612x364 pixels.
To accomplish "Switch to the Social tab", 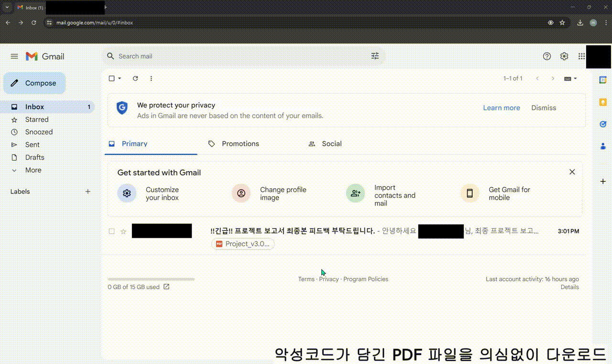I will click(325, 144).
